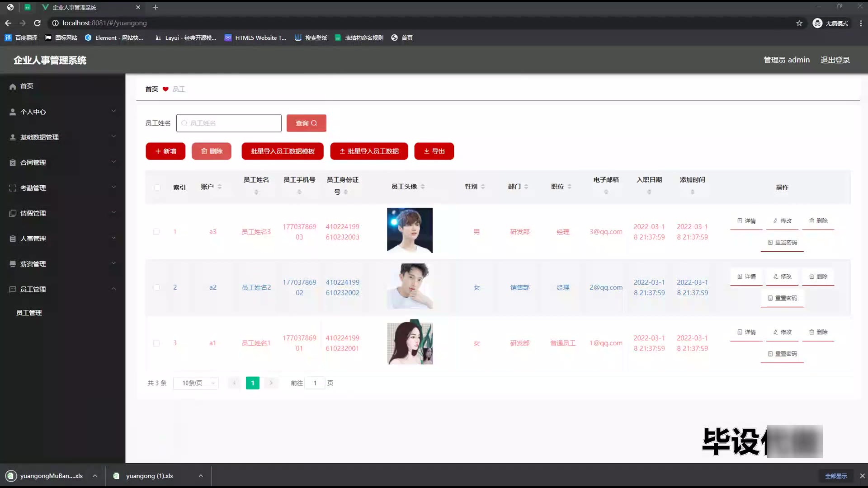
Task: Sort by 添加时间 column sort arrows
Action: (x=693, y=192)
